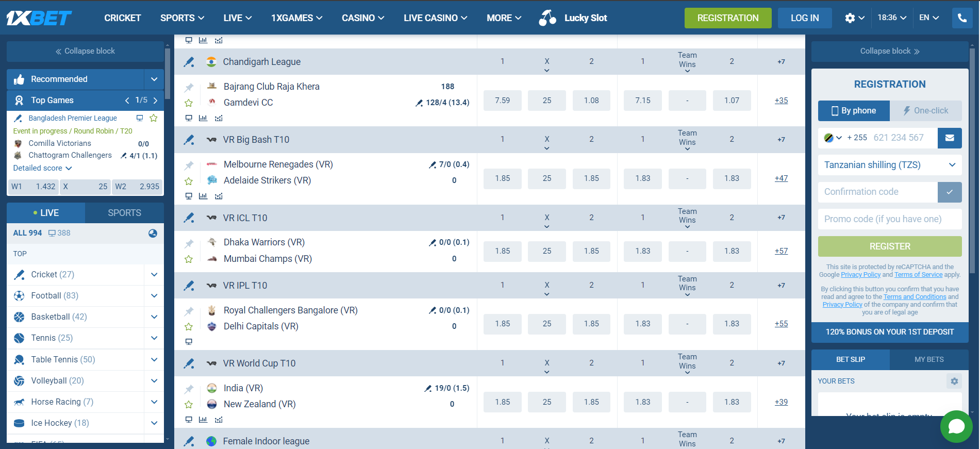Go to next Top Games slide

tap(155, 101)
